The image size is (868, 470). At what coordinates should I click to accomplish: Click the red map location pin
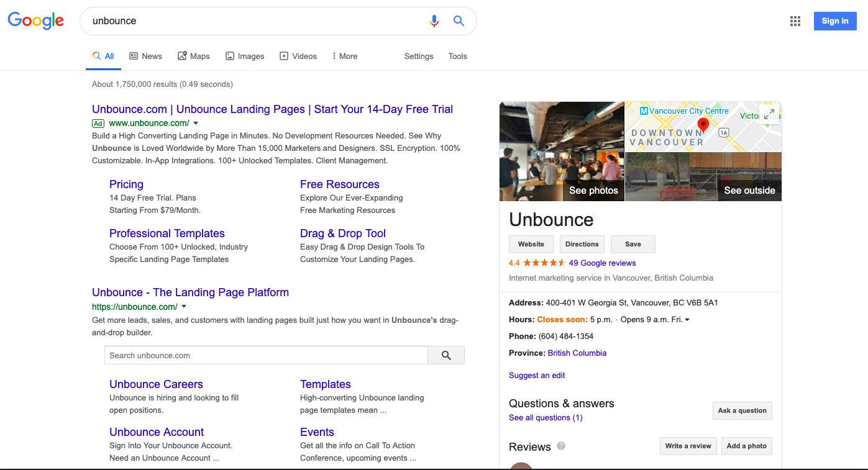pyautogui.click(x=703, y=125)
